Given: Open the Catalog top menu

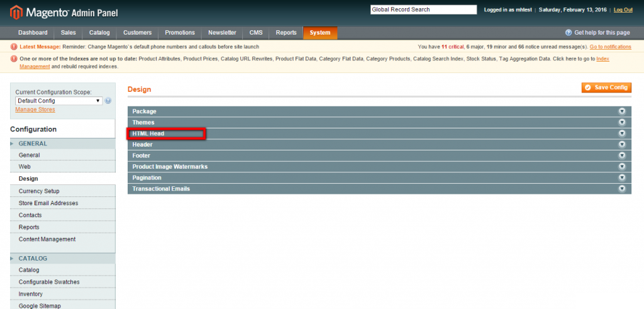Looking at the screenshot, I should click(99, 33).
